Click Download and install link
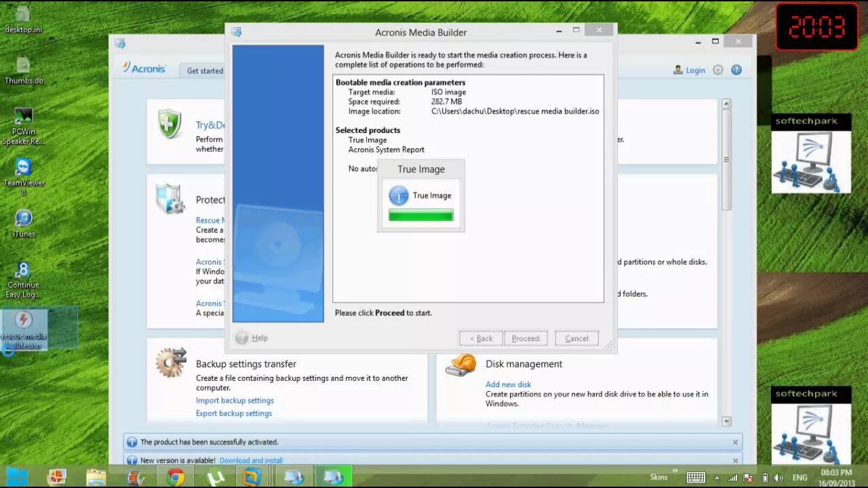 tap(251, 460)
